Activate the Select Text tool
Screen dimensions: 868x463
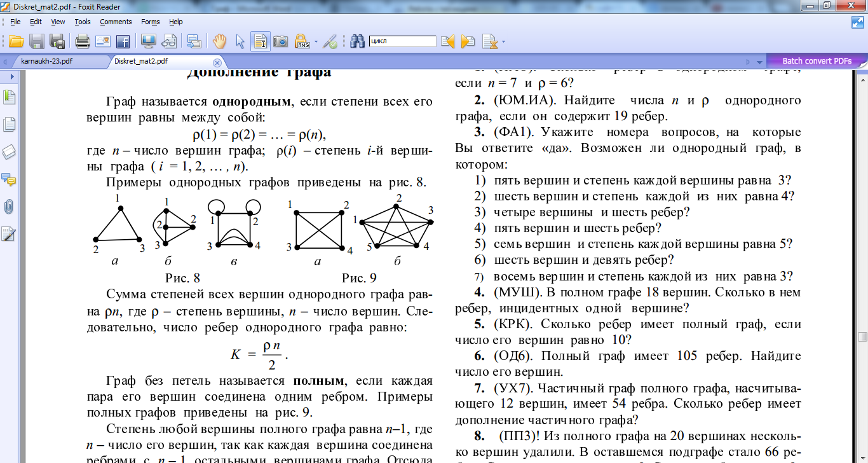tap(260, 41)
